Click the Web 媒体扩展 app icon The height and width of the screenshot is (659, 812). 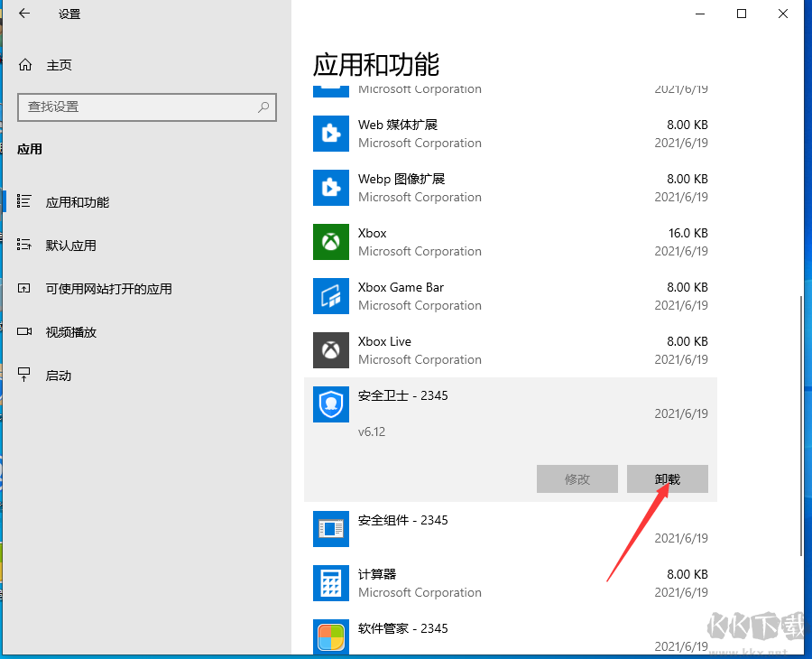[330, 134]
